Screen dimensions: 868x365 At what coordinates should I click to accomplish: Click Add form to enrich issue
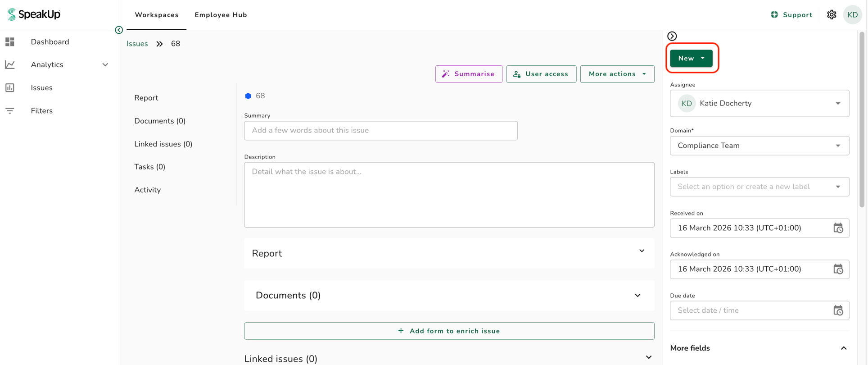click(449, 331)
